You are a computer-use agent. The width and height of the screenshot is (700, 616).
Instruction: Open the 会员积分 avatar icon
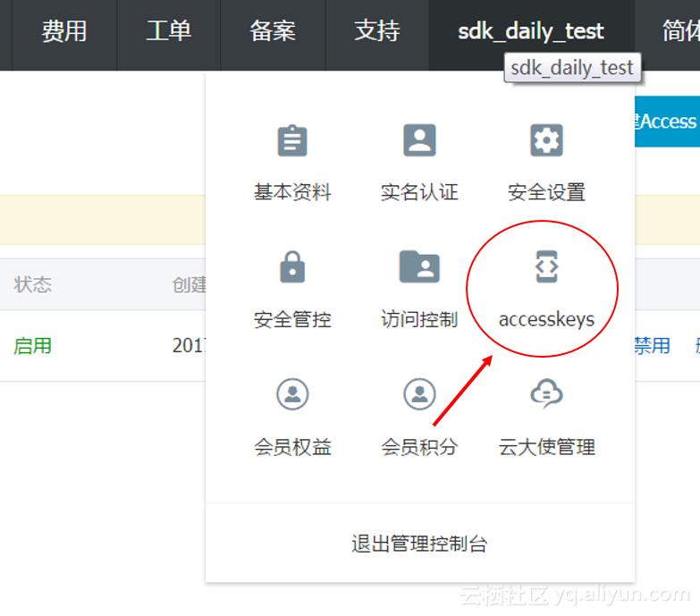tap(419, 393)
